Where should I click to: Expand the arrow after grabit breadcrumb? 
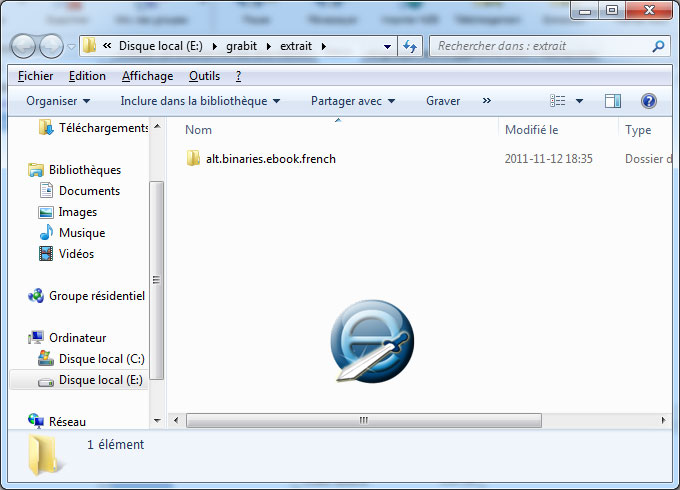tap(268, 46)
